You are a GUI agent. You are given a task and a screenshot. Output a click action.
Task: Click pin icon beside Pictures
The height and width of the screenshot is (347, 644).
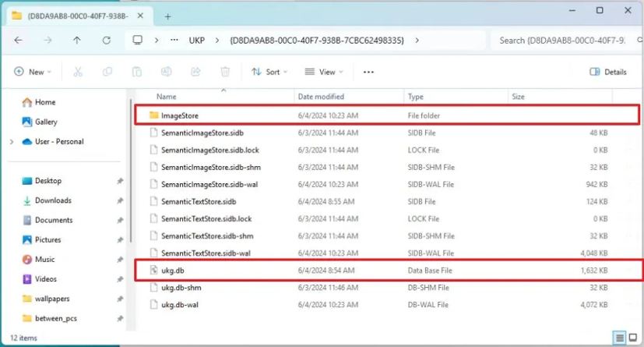pyautogui.click(x=120, y=239)
